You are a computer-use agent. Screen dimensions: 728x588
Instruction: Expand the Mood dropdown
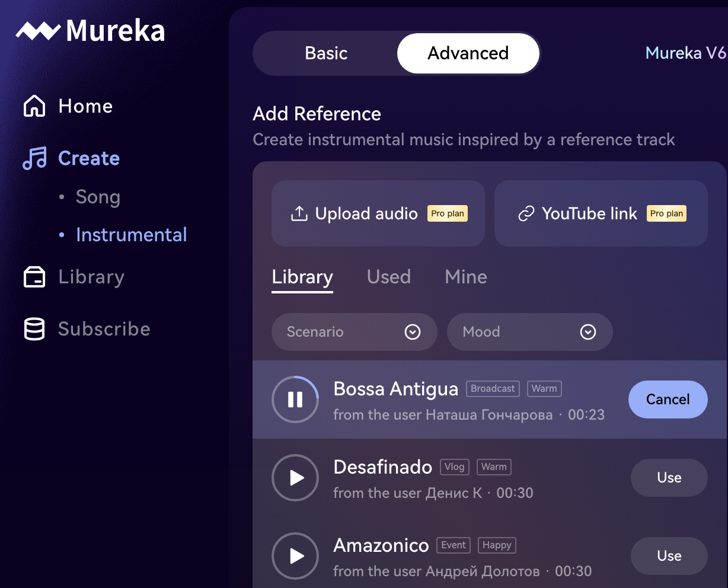(529, 332)
